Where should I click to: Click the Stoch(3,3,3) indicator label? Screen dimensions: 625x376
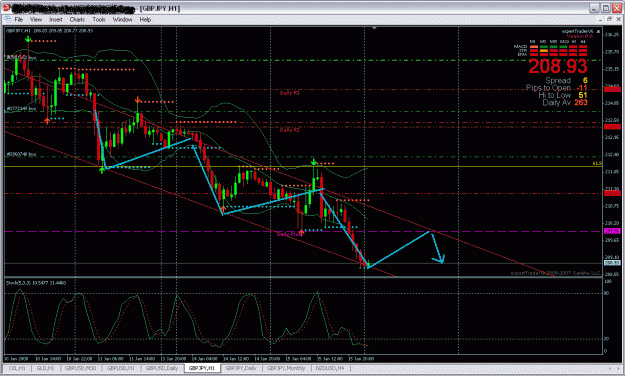(x=36, y=283)
